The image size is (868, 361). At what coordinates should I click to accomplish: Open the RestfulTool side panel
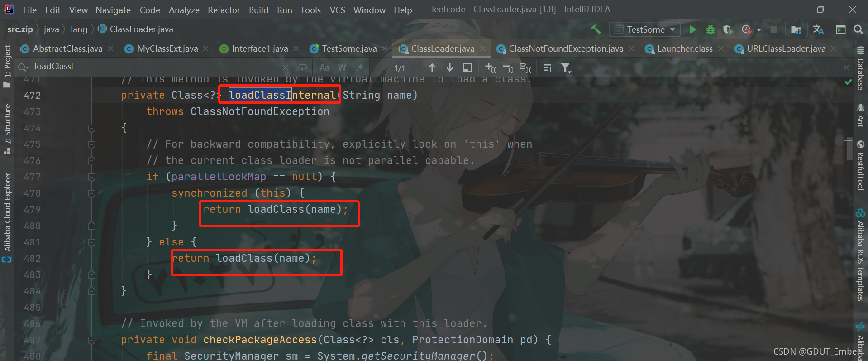pyautogui.click(x=860, y=166)
